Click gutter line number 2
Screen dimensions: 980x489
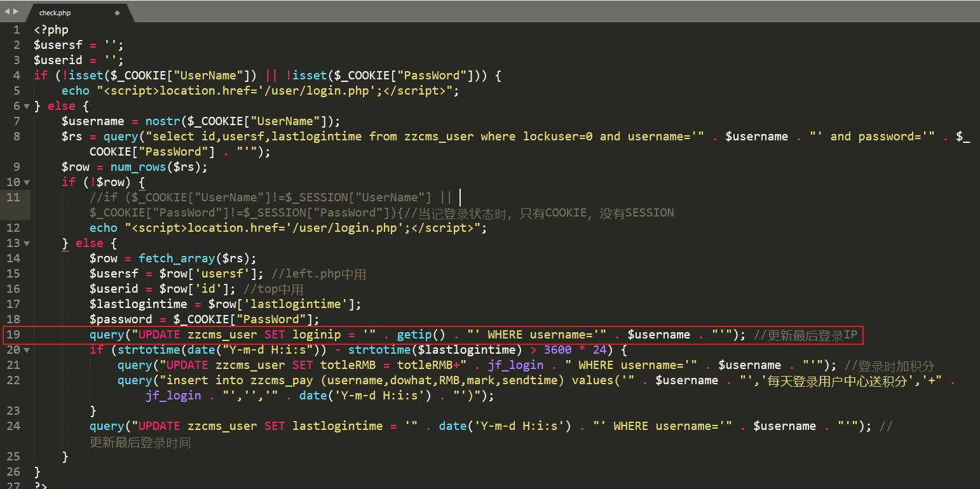tap(17, 45)
